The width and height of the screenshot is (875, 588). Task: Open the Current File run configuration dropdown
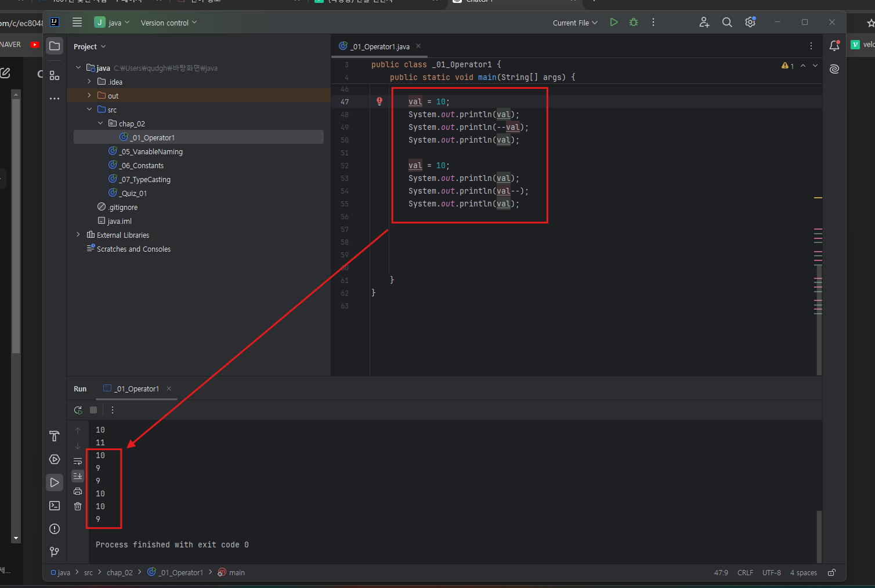click(575, 23)
